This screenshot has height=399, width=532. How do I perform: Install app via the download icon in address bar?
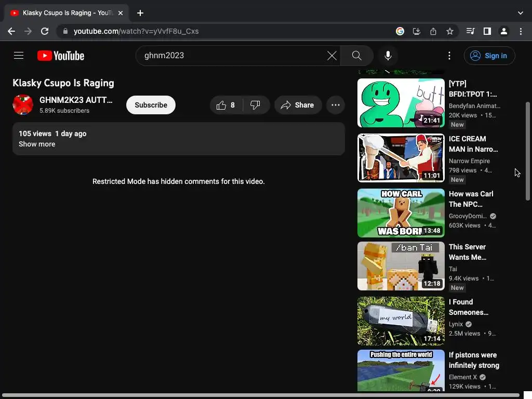(x=417, y=31)
